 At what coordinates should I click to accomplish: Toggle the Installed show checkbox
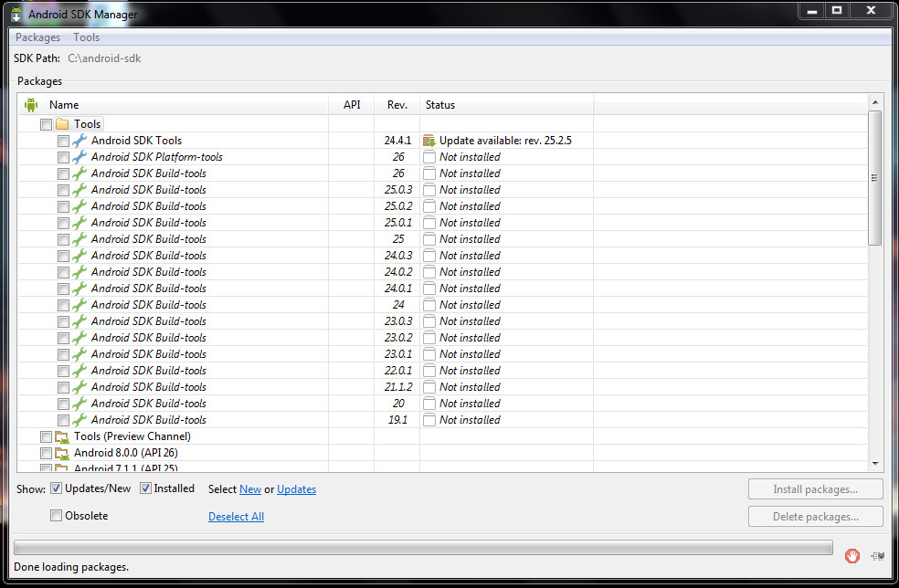tap(145, 488)
